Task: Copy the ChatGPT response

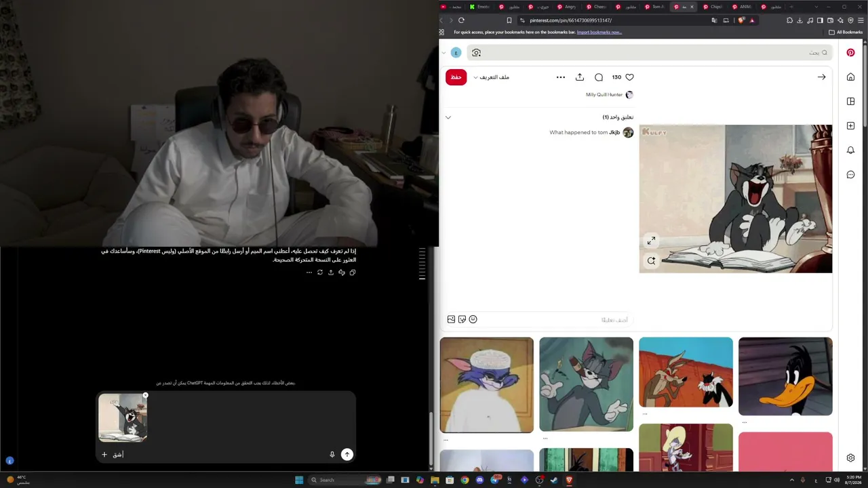Action: tap(353, 272)
